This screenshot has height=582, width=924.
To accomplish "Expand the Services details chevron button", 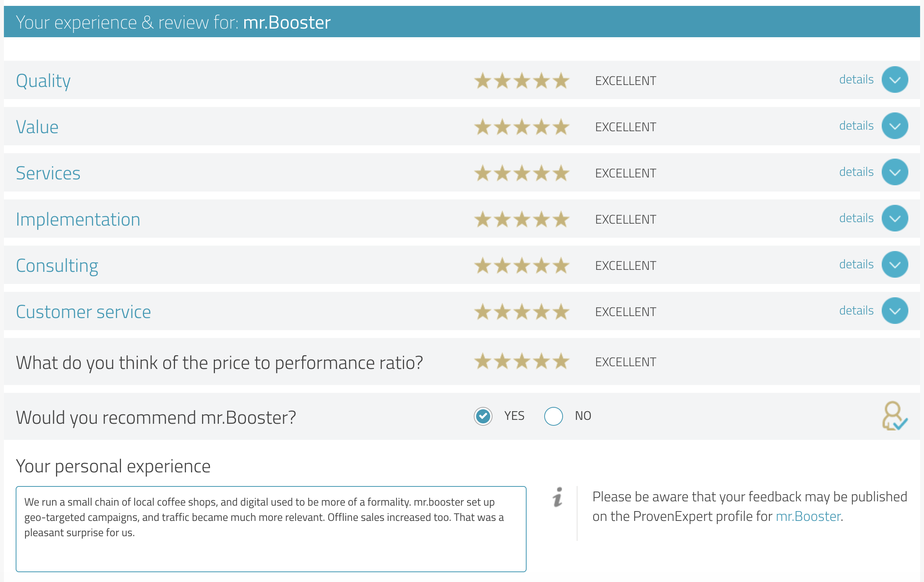I will click(x=895, y=172).
